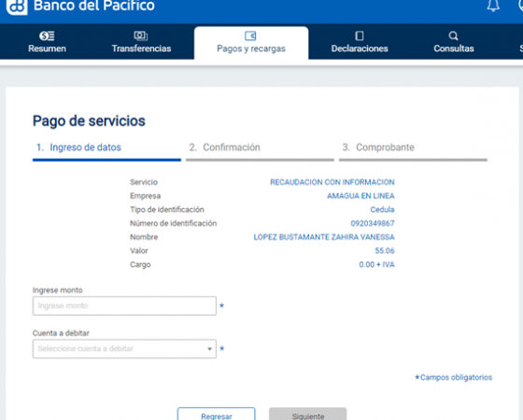Viewport: 523px width, 420px height.
Task: Click the Cargo value 0.00 + IVA
Action: [377, 264]
